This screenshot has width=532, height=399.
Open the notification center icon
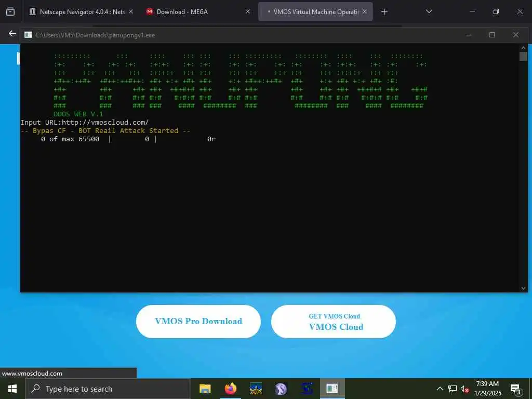pos(516,389)
